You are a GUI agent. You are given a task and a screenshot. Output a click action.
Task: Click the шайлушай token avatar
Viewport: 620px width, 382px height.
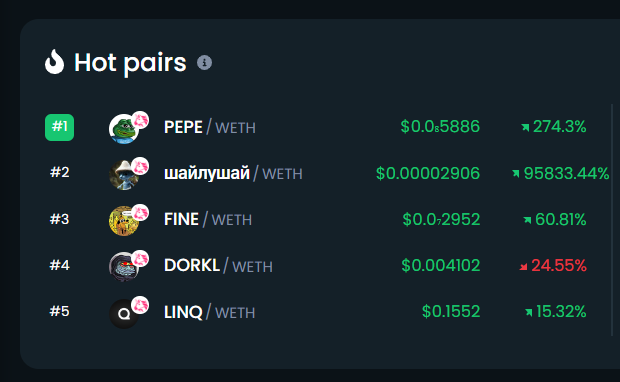pos(124,175)
